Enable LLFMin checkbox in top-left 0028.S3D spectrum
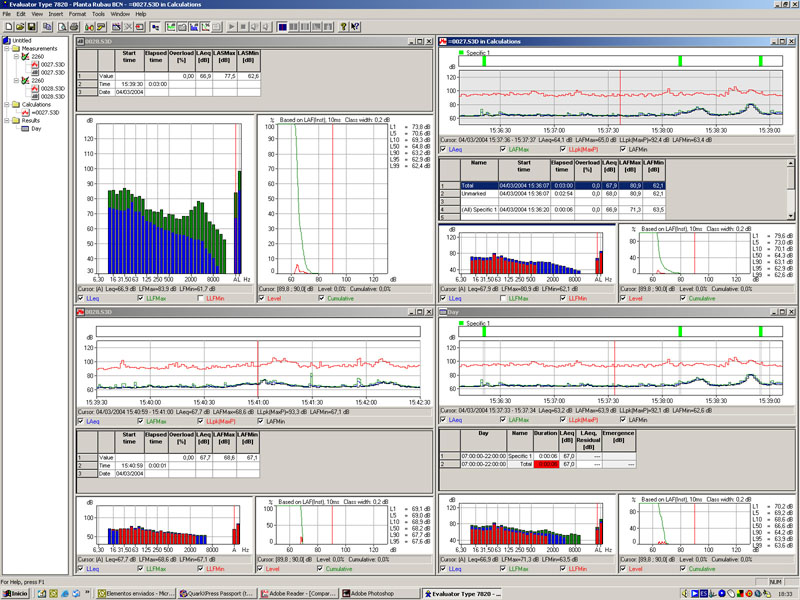The image size is (800, 600). [201, 298]
